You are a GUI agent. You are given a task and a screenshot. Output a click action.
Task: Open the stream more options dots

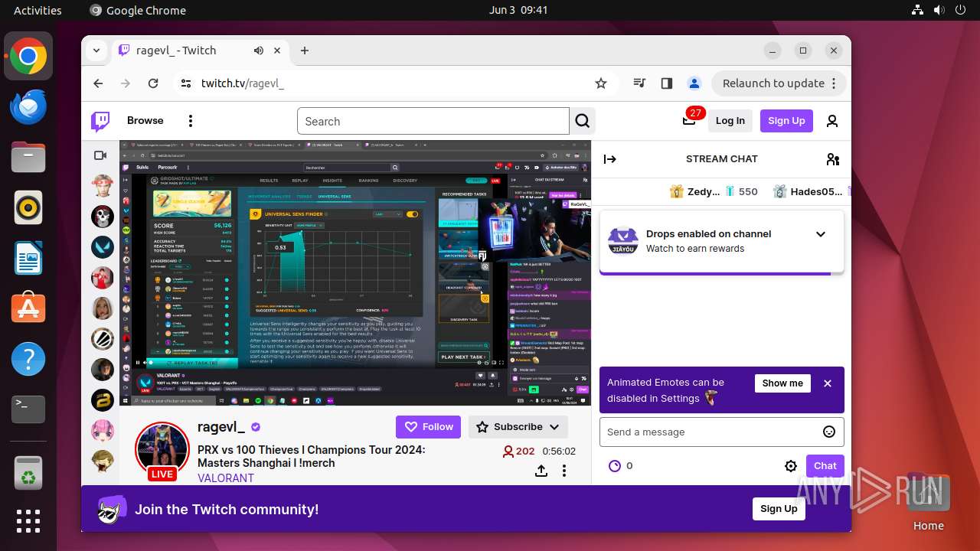564,471
